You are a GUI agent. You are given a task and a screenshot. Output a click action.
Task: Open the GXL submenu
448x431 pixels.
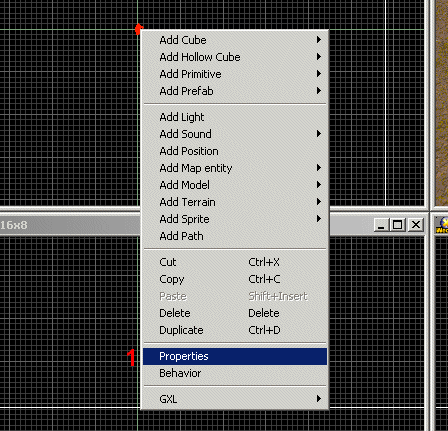coord(235,399)
